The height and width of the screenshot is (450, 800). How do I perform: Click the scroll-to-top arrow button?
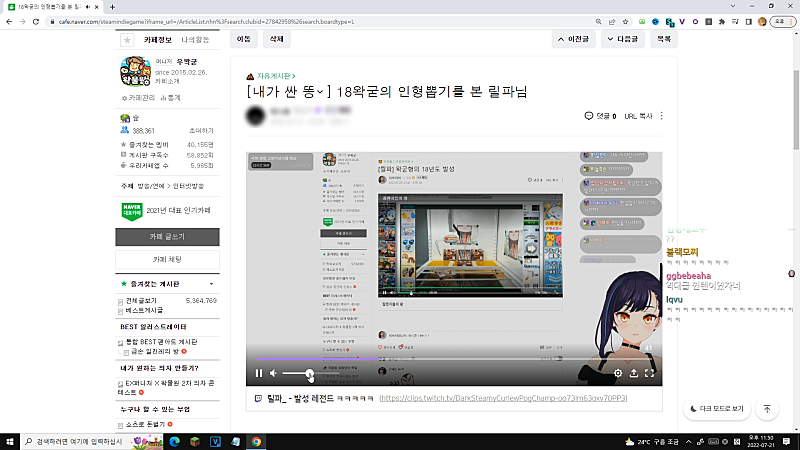coord(767,409)
